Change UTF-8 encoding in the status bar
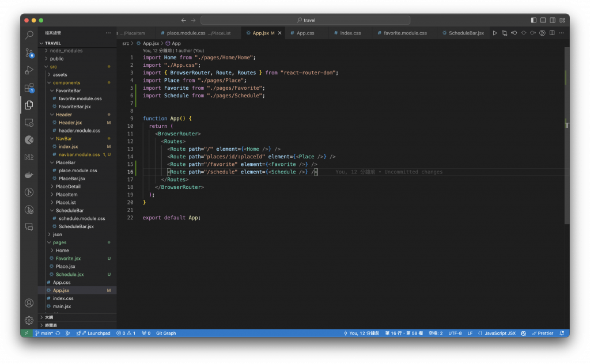590x364 pixels. (455, 333)
